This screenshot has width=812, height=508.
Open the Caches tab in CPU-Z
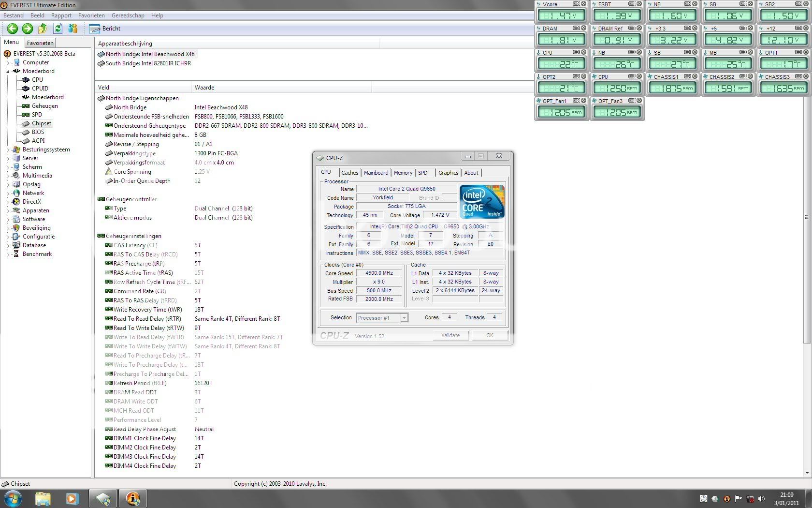pyautogui.click(x=350, y=173)
